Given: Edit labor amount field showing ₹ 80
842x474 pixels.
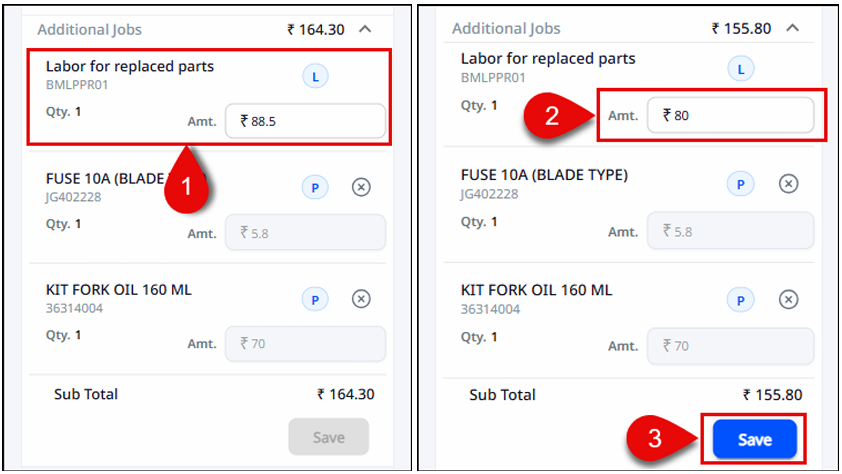Looking at the screenshot, I should click(730, 116).
